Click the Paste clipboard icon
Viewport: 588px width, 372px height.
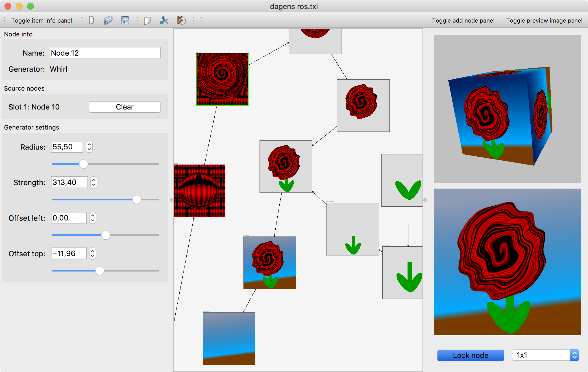[181, 20]
